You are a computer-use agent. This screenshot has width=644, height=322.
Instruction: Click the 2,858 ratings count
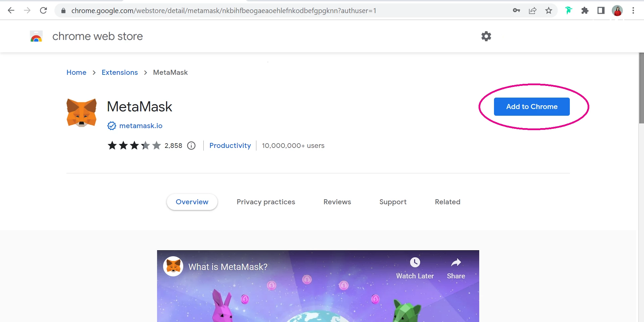[174, 146]
